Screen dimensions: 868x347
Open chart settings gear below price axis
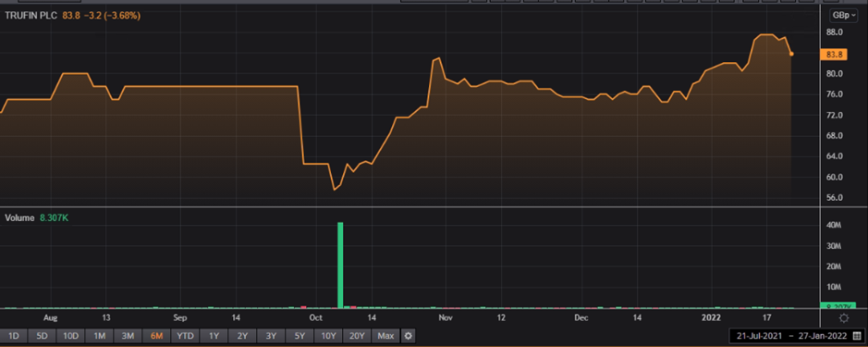pyautogui.click(x=844, y=318)
